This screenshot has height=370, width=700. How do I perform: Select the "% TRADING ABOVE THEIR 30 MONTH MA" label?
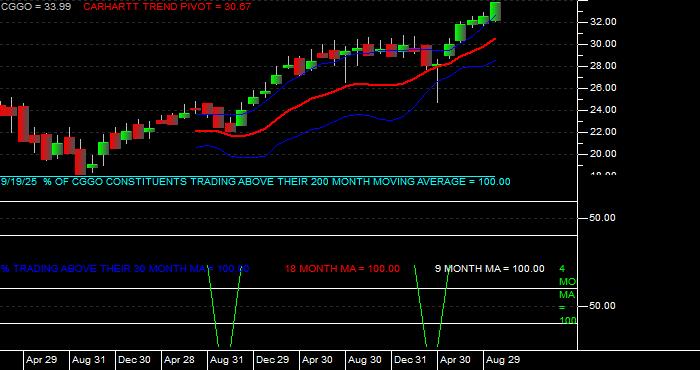[x=125, y=269]
